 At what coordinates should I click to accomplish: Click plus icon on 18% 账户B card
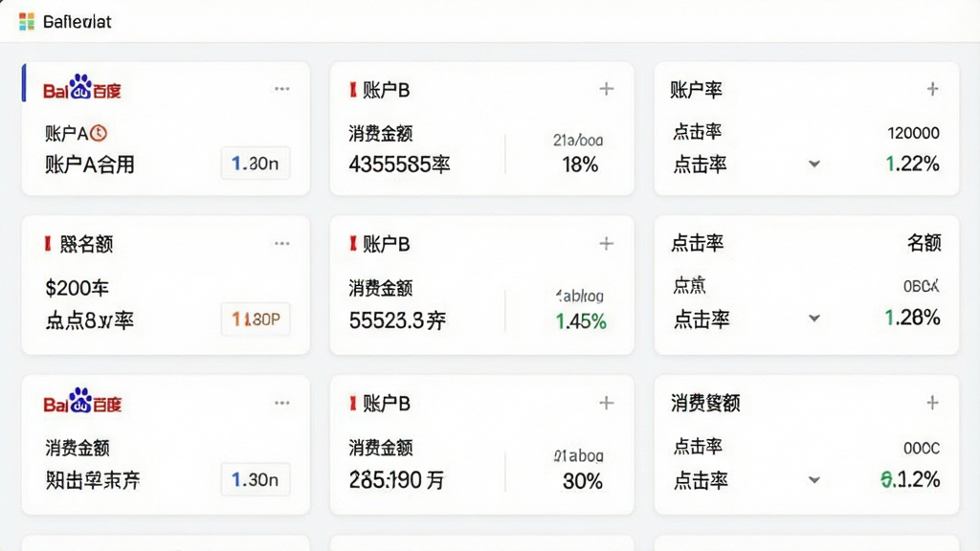point(606,89)
